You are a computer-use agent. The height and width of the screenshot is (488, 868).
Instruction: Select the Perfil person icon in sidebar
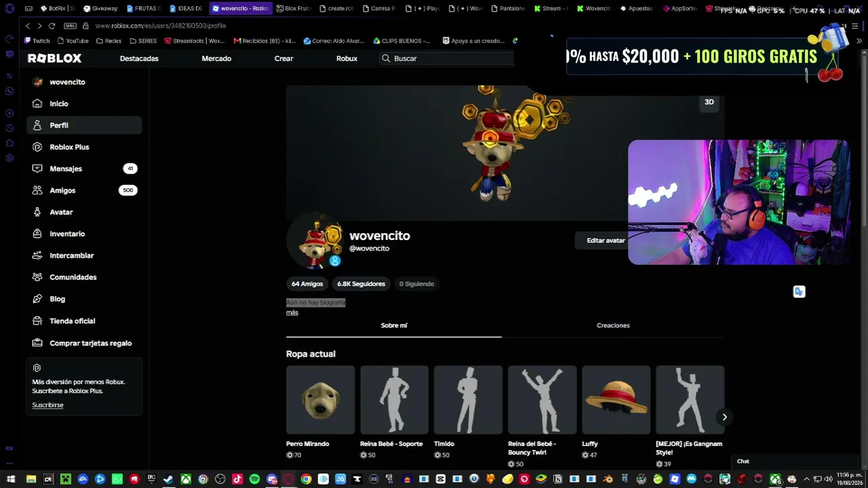click(37, 125)
